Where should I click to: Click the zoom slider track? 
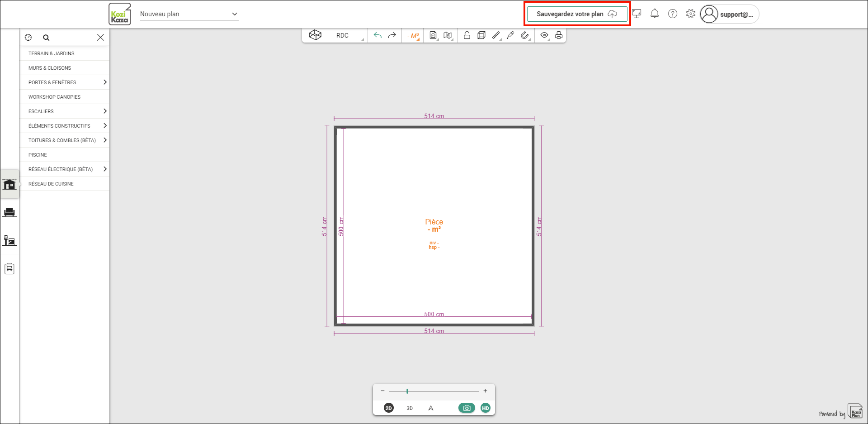[x=434, y=391]
